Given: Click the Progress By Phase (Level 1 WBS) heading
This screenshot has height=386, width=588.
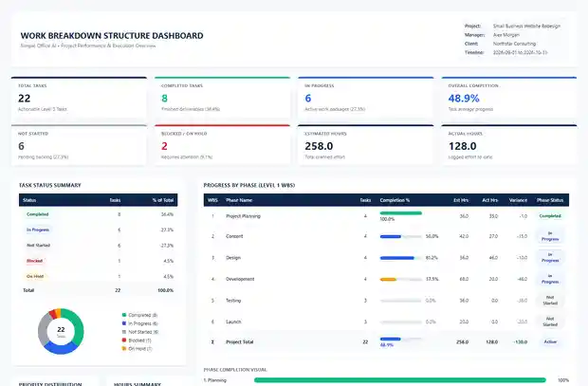Looking at the screenshot, I should 249,185.
